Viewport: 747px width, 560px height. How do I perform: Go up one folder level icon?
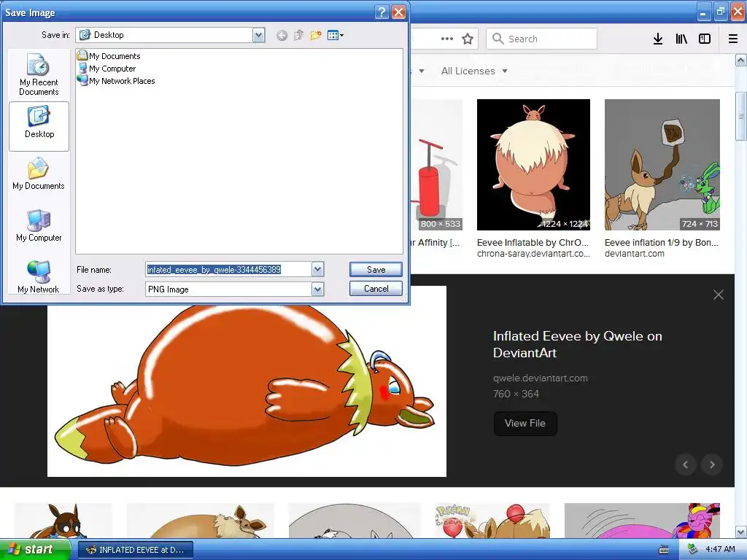298,35
